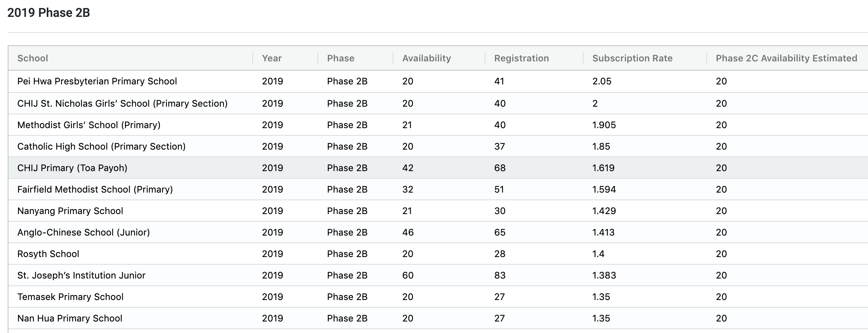This screenshot has height=333, width=868.
Task: Click the Year column header
Action: point(272,58)
